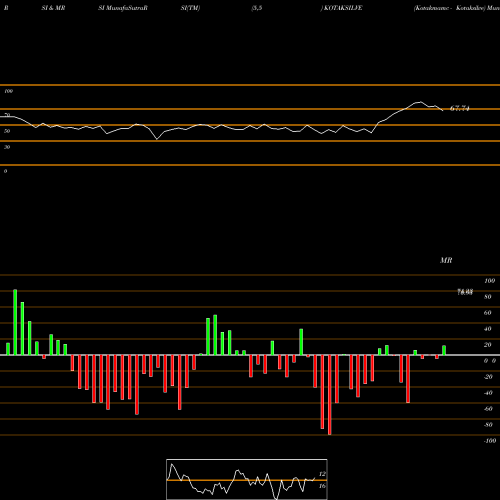Click the '50' level label on RSI chart

coord(7,131)
